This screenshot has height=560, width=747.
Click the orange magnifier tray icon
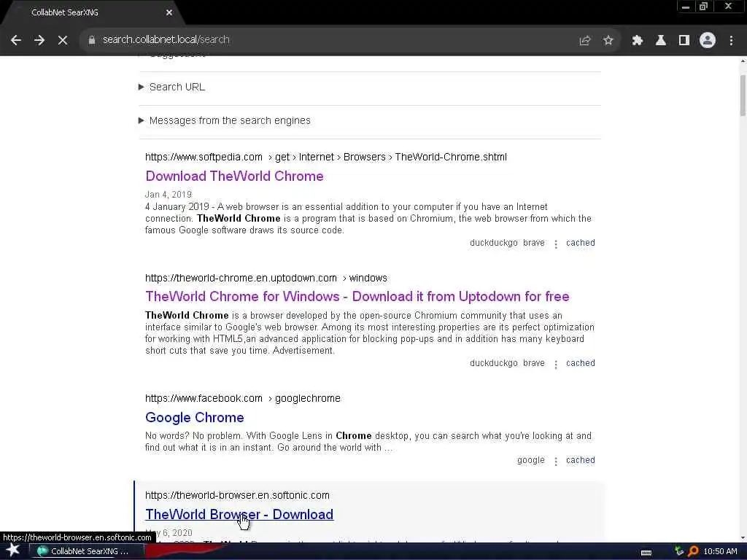tap(693, 551)
